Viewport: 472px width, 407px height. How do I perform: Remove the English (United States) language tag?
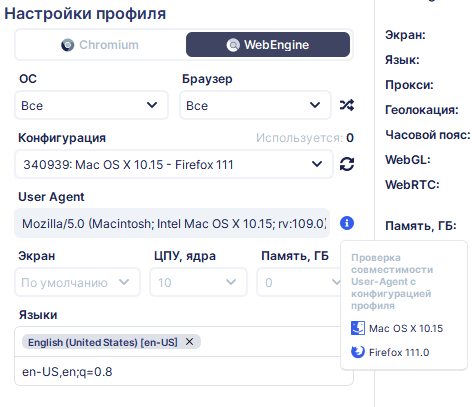coord(189,342)
